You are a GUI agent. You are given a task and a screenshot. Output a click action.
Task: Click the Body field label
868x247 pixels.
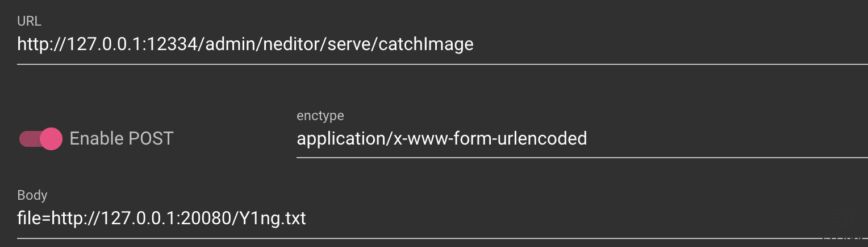coord(32,196)
